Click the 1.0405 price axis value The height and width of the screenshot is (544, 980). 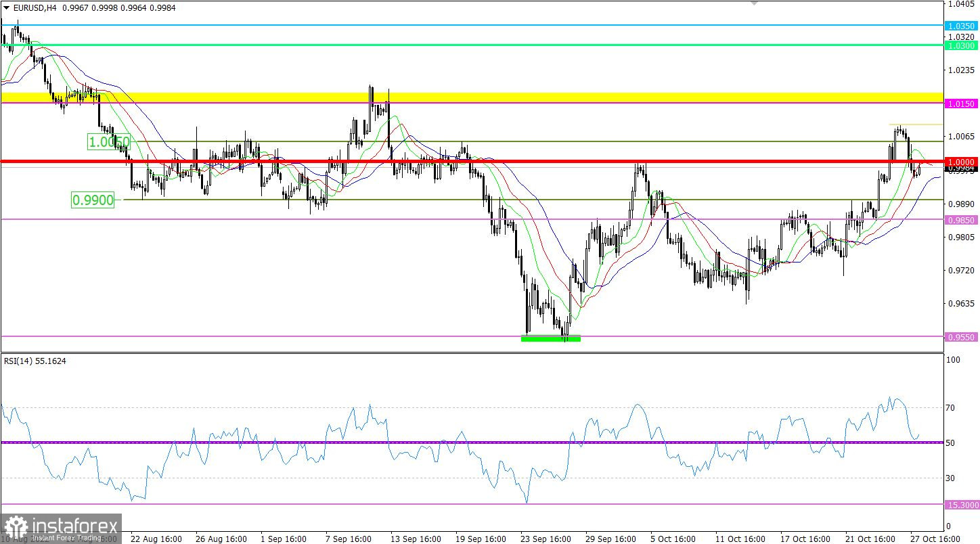coord(961,4)
